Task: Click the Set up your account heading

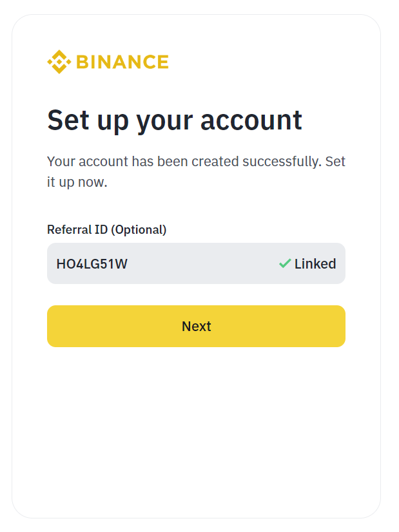Action: [175, 120]
